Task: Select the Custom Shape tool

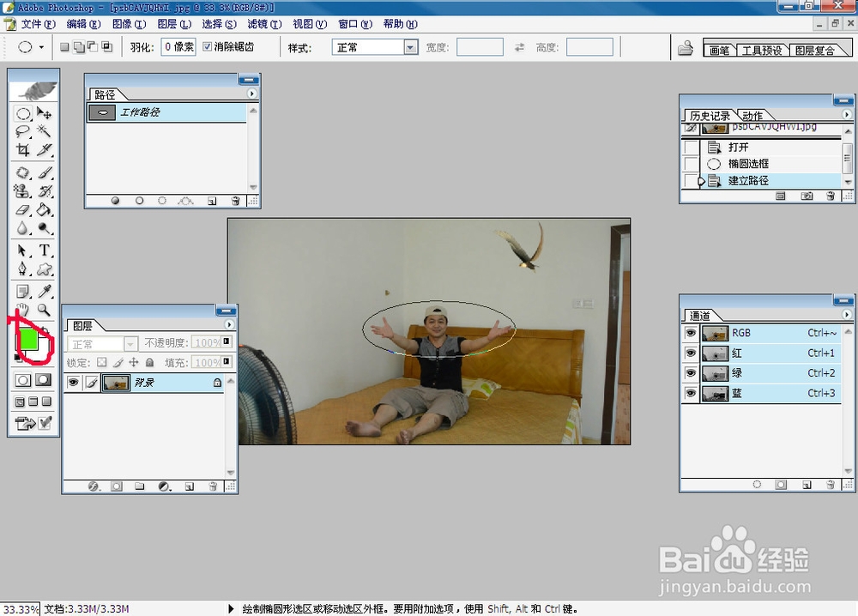Action: [45, 268]
